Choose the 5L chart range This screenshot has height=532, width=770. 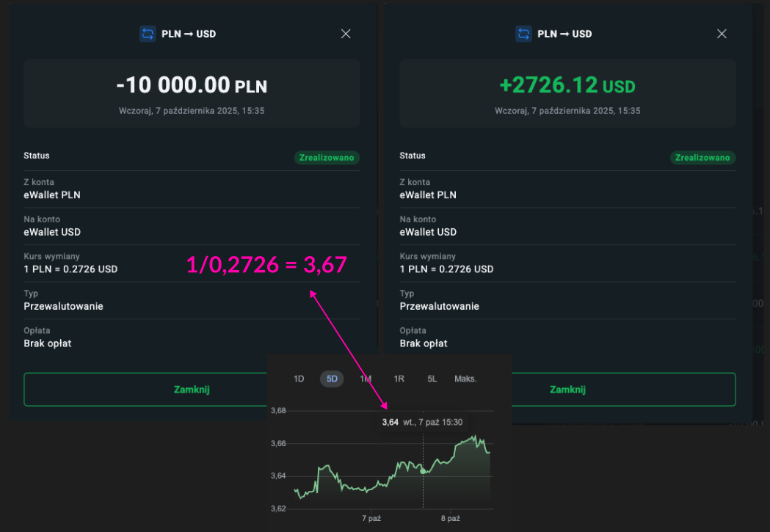(x=432, y=379)
